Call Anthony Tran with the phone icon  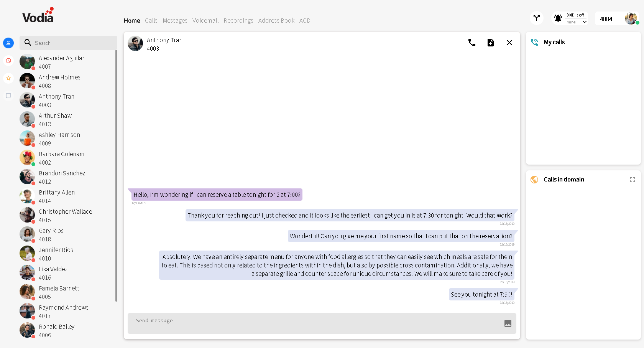(x=472, y=43)
